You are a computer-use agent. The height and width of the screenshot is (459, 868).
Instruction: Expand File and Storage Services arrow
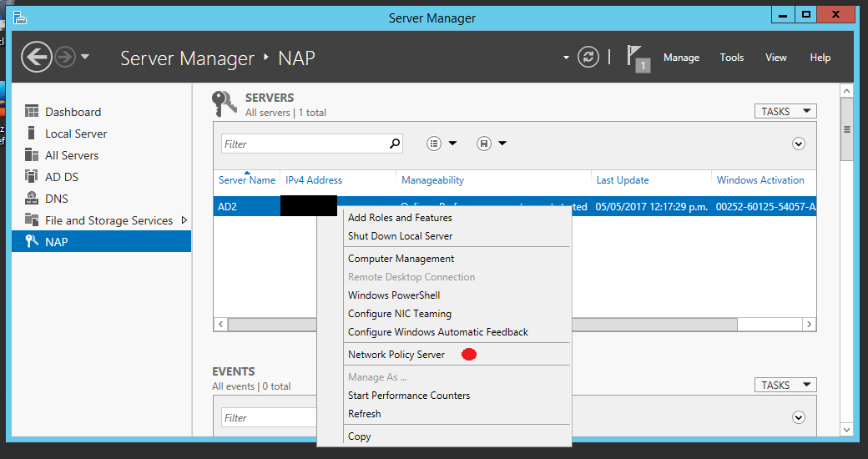(184, 220)
